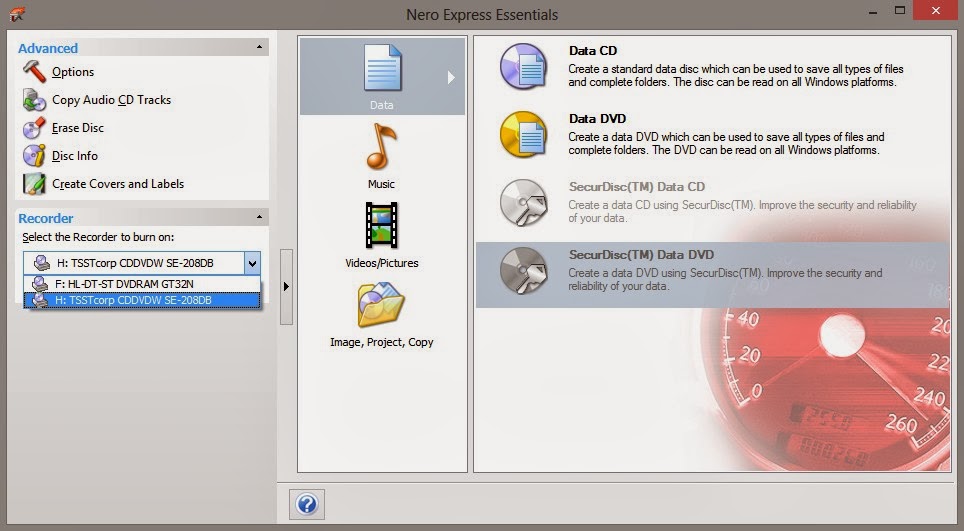This screenshot has width=964, height=531.
Task: Open the Erase Disc link
Action: coord(78,128)
